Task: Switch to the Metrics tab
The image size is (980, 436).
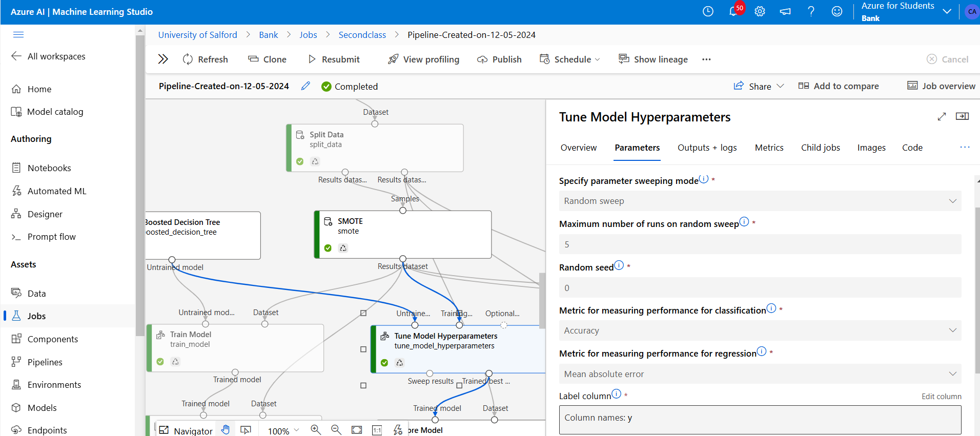Action: tap(769, 148)
